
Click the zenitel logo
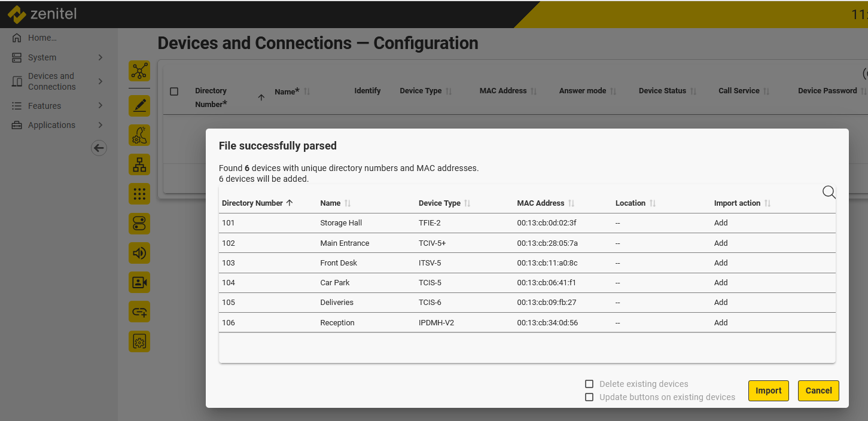42,14
